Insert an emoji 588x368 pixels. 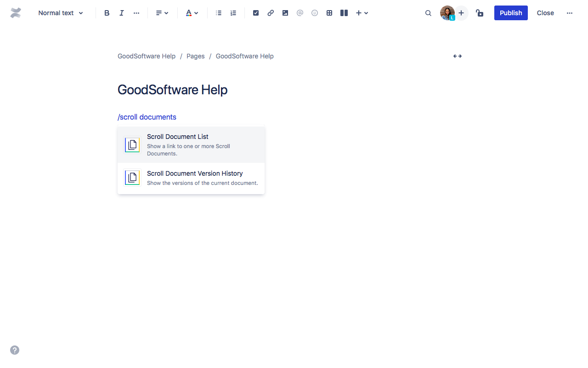(315, 13)
